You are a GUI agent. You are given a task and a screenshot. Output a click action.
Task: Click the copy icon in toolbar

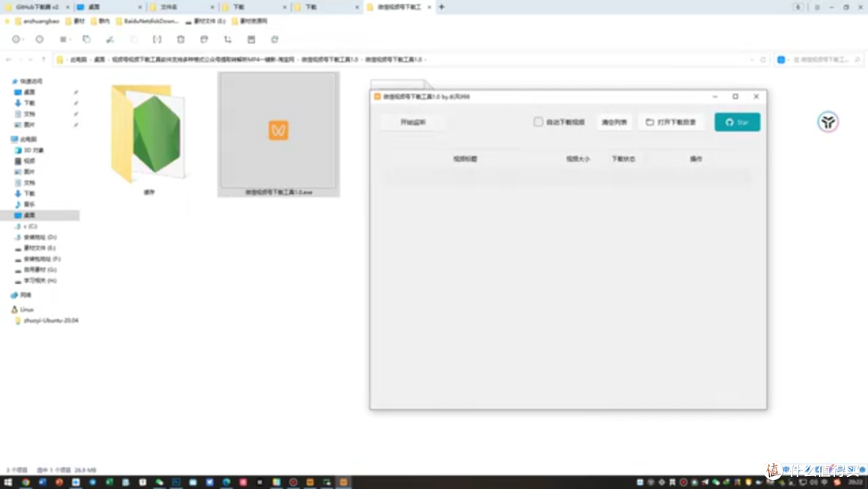point(86,39)
